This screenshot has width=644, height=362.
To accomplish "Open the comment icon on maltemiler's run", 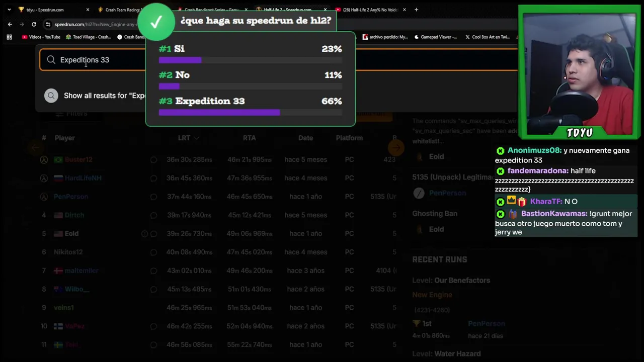I will 153,270.
